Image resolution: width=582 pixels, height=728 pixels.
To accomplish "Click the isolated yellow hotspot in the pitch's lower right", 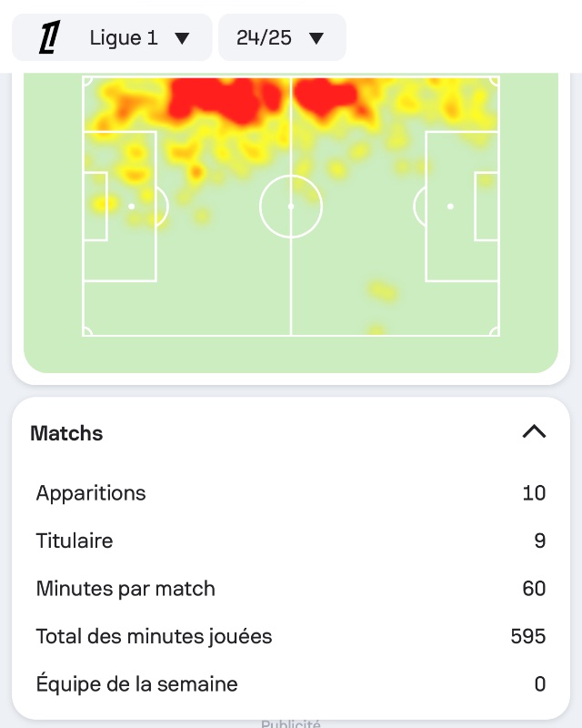I will (x=383, y=292).
